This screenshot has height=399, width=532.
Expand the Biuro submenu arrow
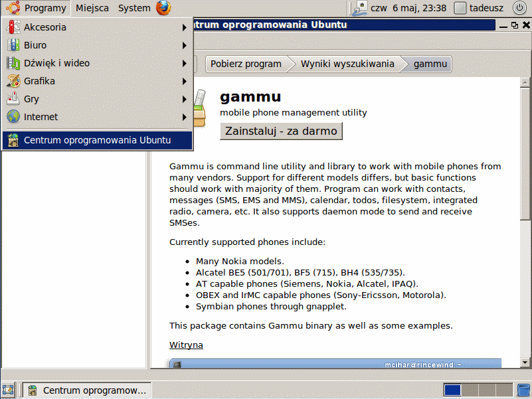(184, 45)
